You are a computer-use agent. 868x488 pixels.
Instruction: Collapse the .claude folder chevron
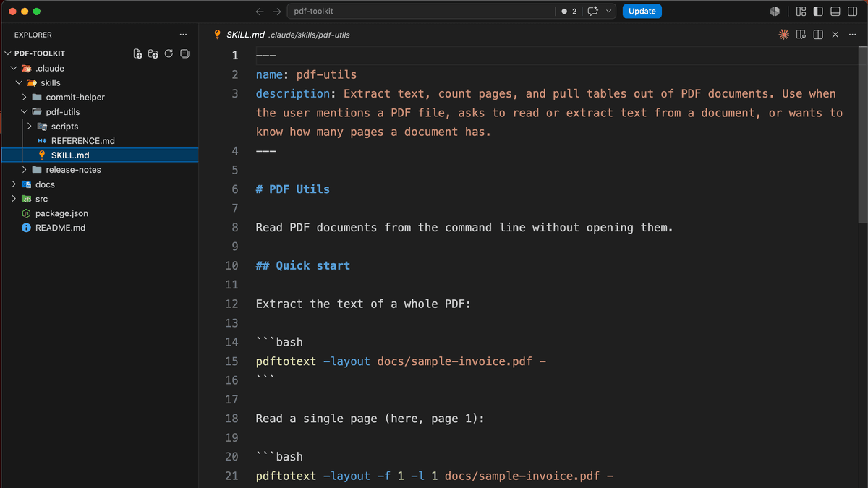tap(14, 68)
